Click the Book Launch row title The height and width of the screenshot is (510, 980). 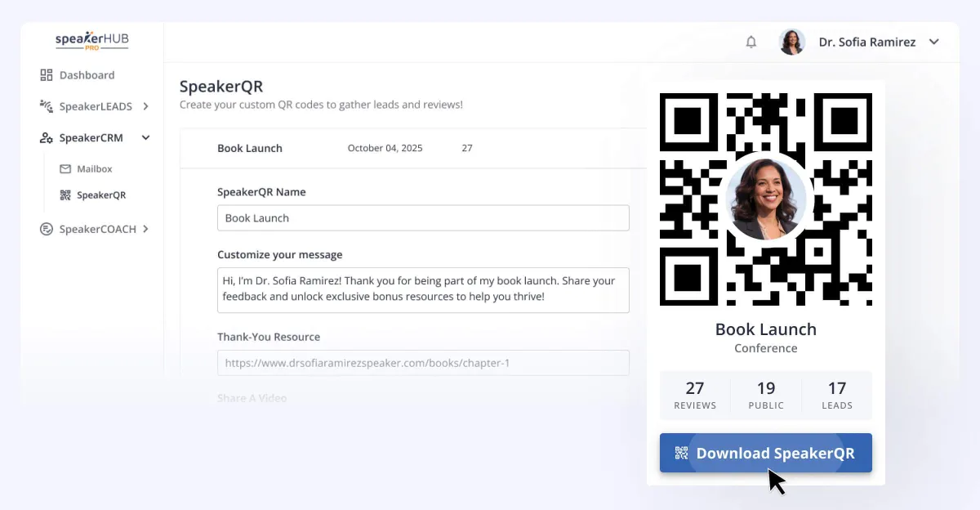click(x=250, y=149)
